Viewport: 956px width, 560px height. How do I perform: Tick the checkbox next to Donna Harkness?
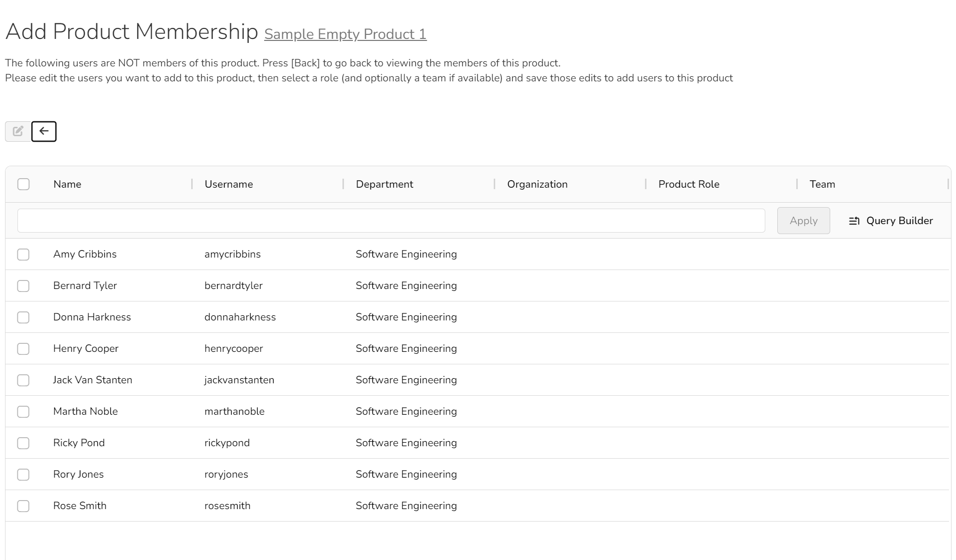coord(23,317)
